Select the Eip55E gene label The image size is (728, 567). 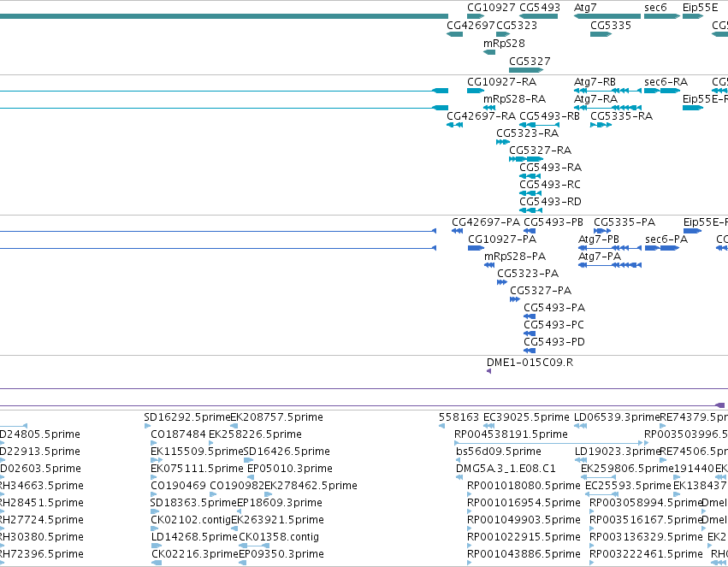tap(700, 8)
